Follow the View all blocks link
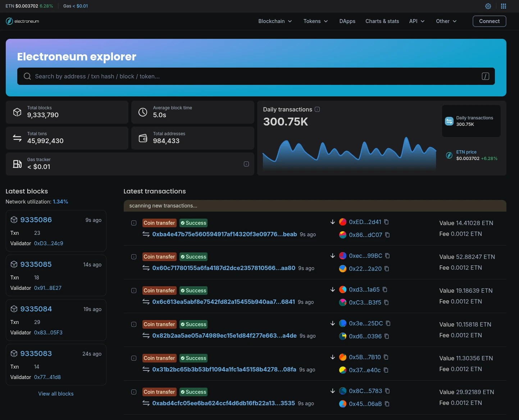Image resolution: width=519 pixels, height=420 pixels. (56, 394)
